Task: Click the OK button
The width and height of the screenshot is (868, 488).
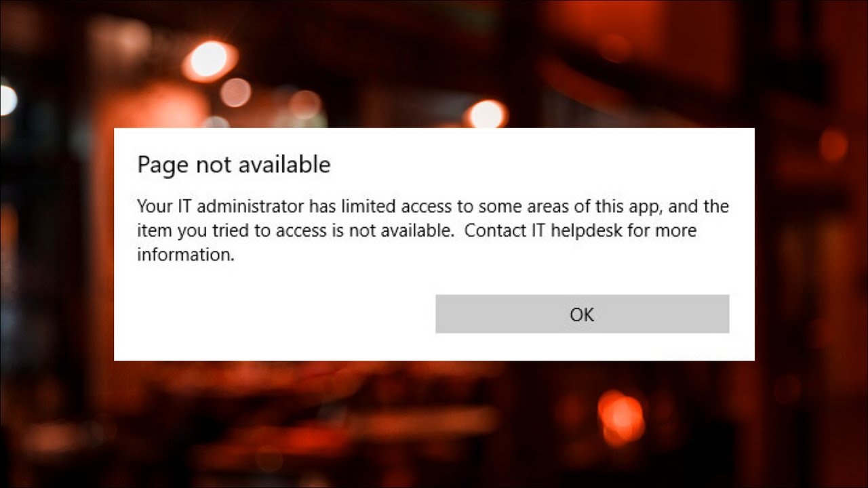Action: coord(582,314)
